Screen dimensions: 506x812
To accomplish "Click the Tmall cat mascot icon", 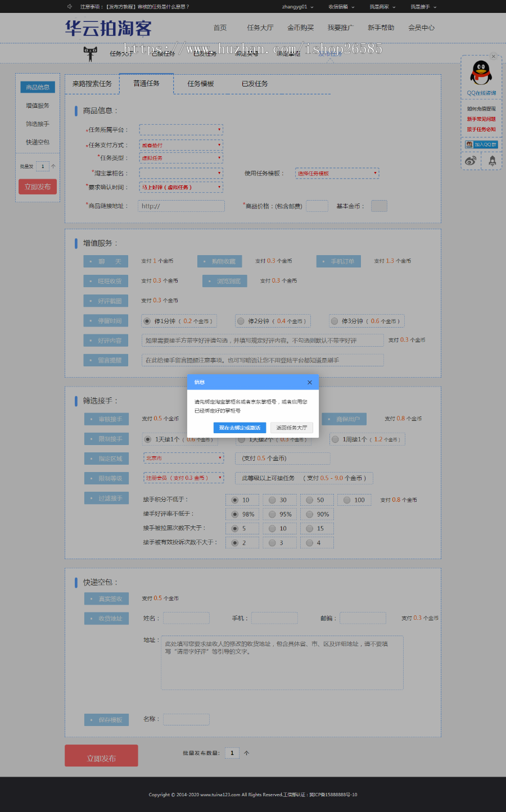I will [90, 53].
